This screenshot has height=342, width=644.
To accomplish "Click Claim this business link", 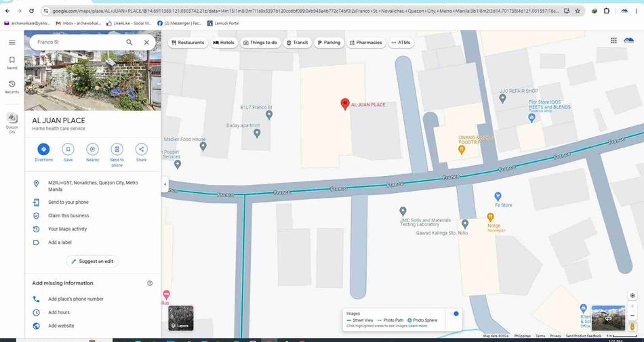I will 68,215.
